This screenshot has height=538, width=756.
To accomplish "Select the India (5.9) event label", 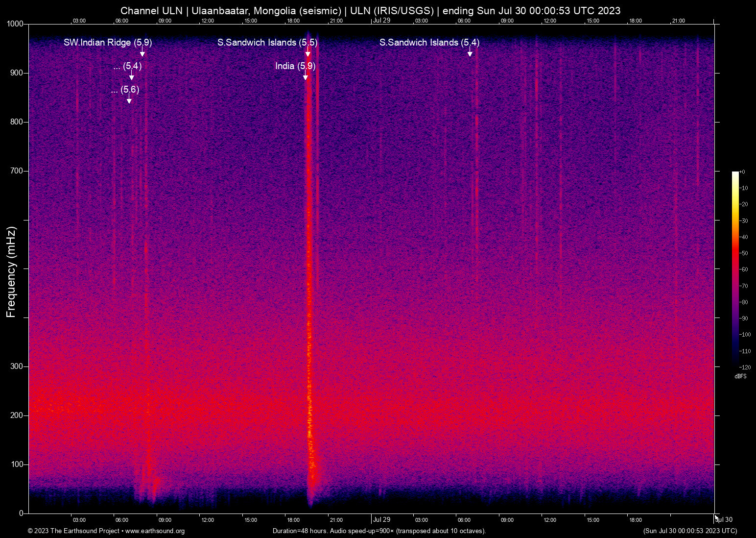I will coord(295,66).
